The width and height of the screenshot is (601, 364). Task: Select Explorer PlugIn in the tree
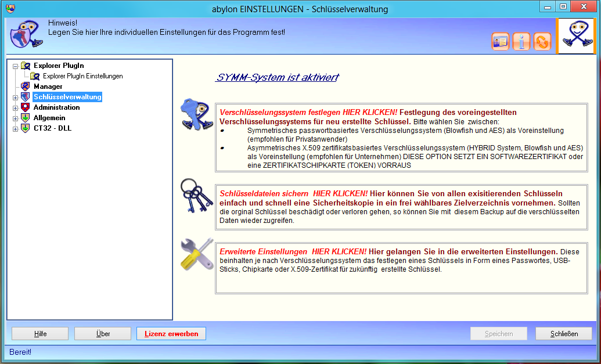click(x=59, y=66)
